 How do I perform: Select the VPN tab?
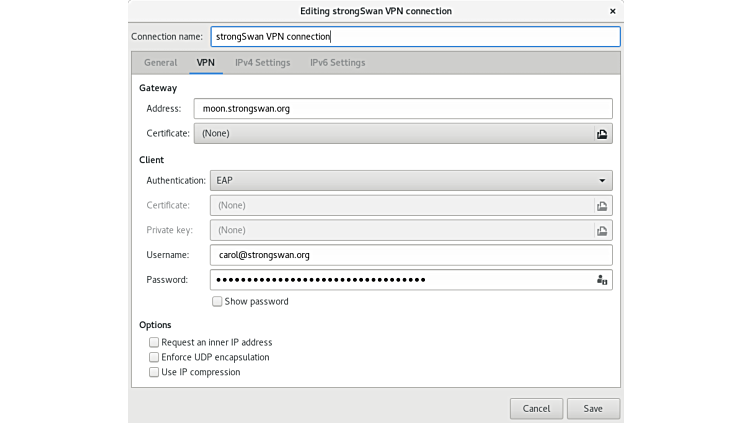[x=205, y=63]
